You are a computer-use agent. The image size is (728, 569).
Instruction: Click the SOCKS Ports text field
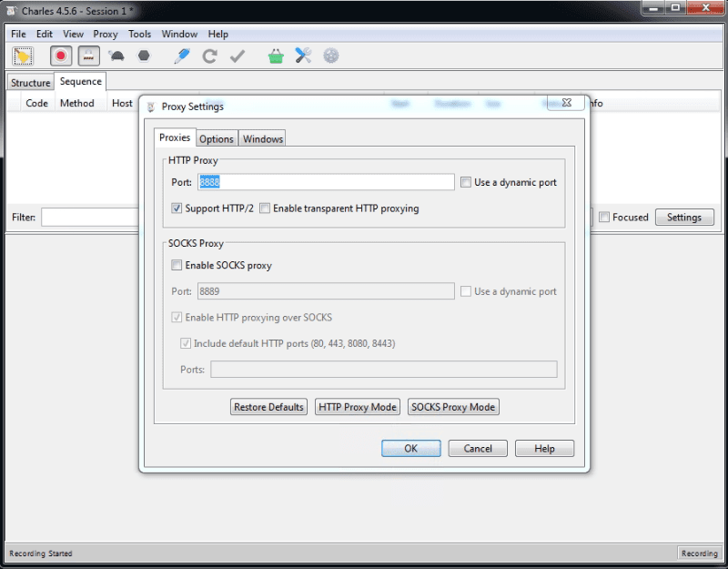[384, 370]
